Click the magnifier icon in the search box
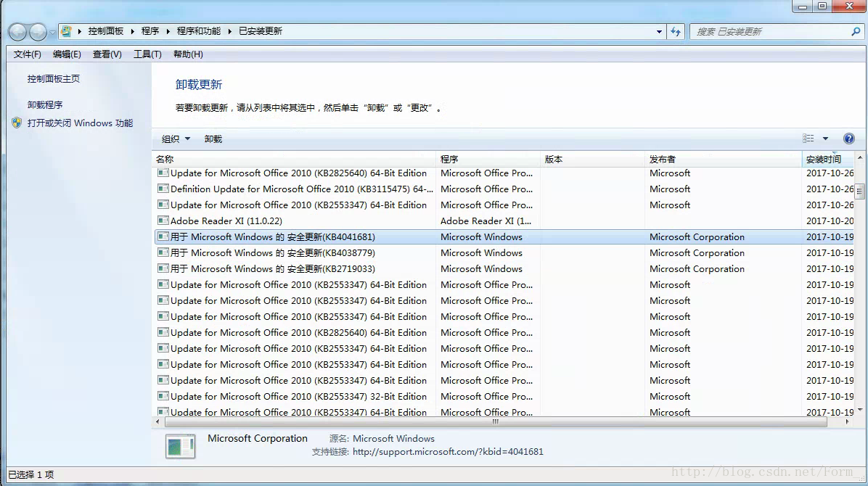This screenshot has height=486, width=868. (x=856, y=31)
